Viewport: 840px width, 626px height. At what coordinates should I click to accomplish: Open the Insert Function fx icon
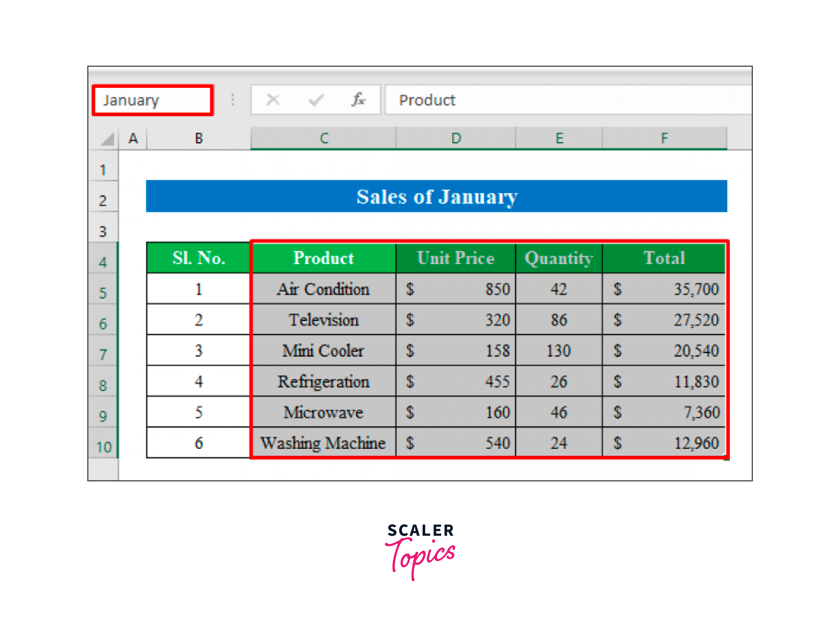point(358,100)
